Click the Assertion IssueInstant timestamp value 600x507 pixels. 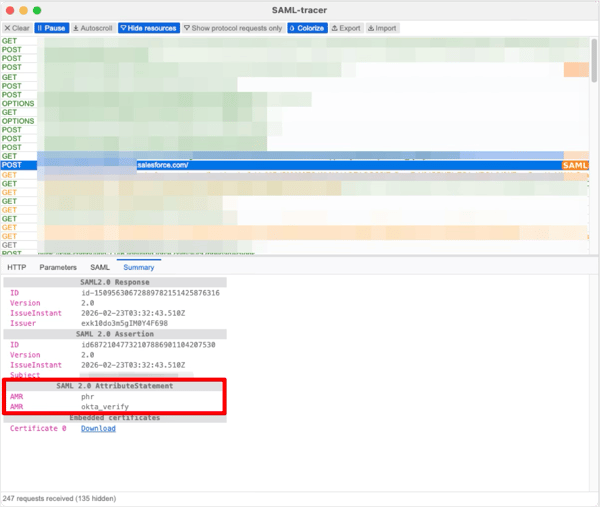133,365
